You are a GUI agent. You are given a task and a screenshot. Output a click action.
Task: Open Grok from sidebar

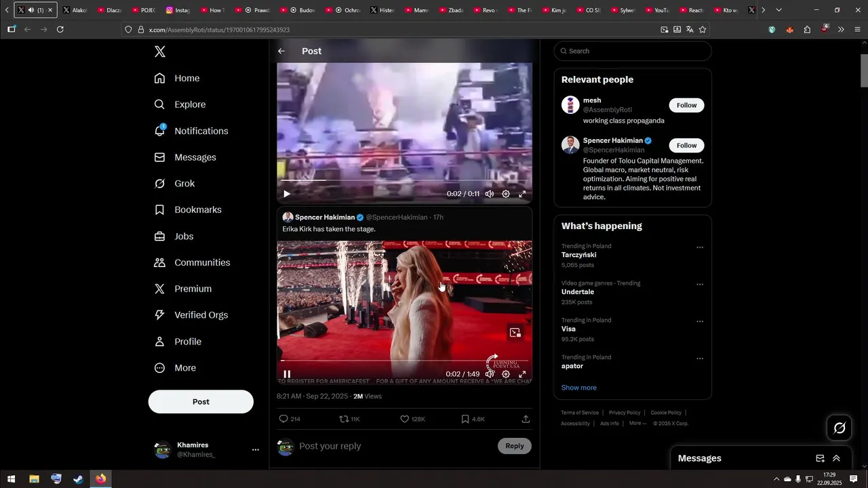174,184
